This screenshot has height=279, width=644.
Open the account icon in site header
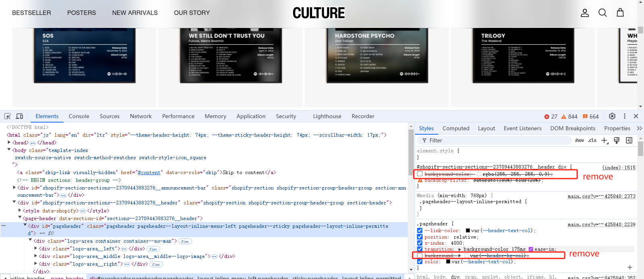point(585,13)
